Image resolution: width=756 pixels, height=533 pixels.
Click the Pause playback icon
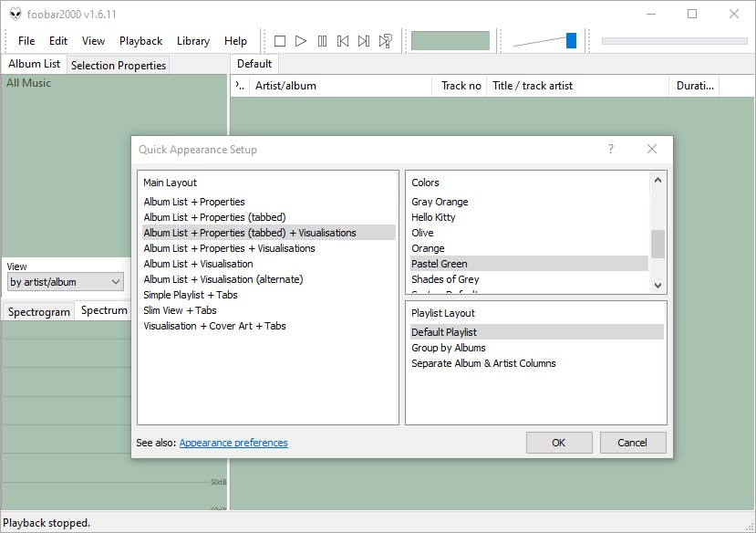[322, 41]
